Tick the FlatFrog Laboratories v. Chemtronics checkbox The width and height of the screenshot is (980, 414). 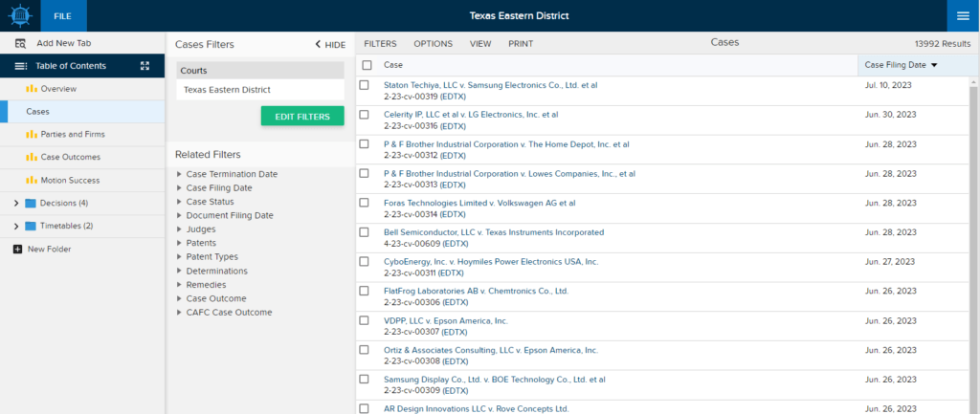pyautogui.click(x=365, y=291)
